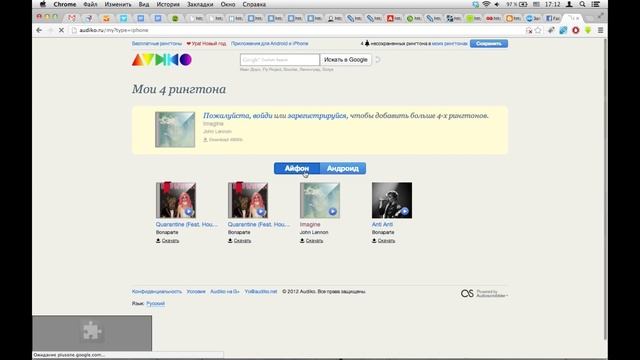
Task: Open the Wi-Fi status menu
Action: coord(486,4)
